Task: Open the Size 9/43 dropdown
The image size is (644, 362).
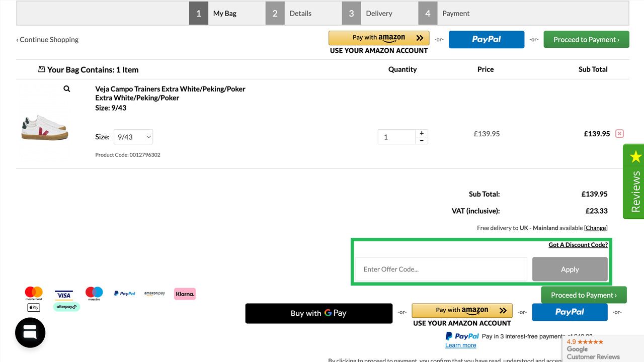Action: coord(133,137)
